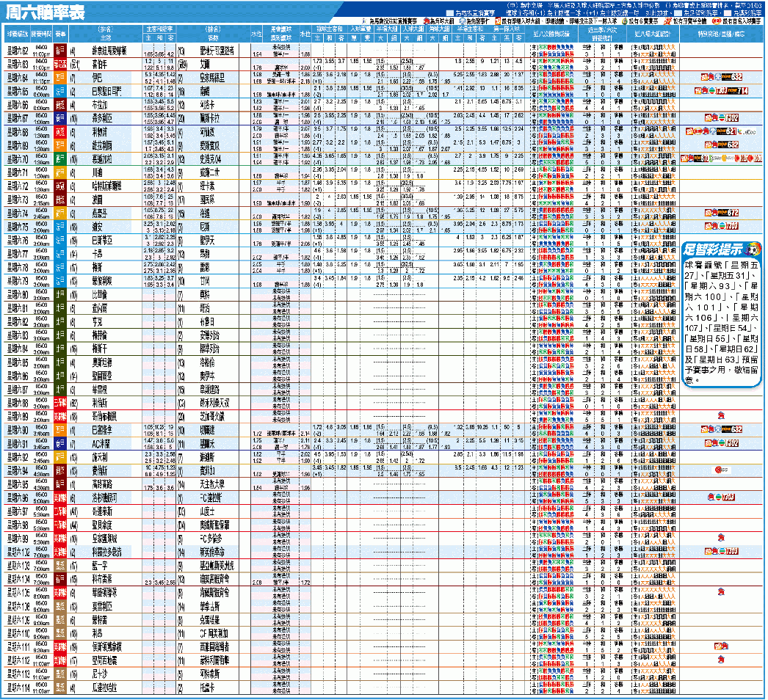Open match row 星期六 114
768x700 pixels.
[16, 688]
